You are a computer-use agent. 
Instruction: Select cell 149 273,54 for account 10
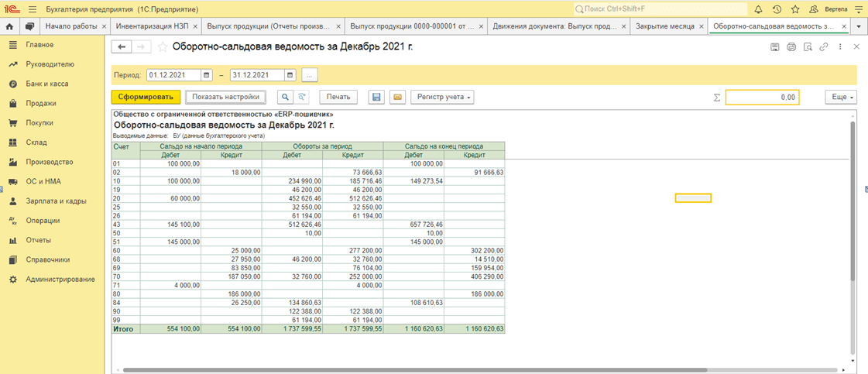413,181
